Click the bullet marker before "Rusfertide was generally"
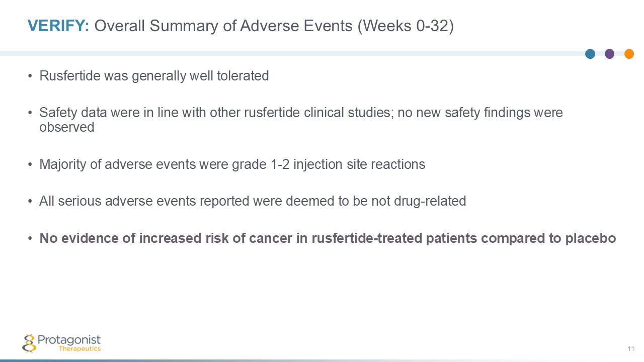644x362 pixels. point(30,76)
